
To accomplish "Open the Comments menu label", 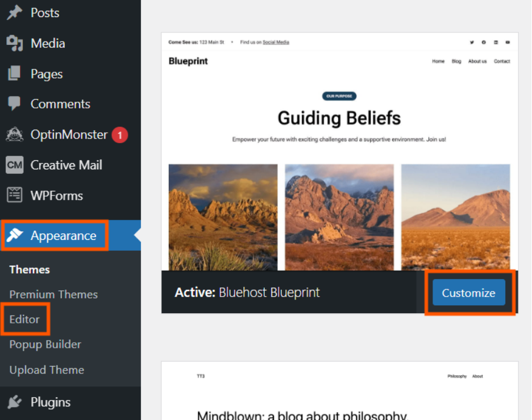I will 60,104.
